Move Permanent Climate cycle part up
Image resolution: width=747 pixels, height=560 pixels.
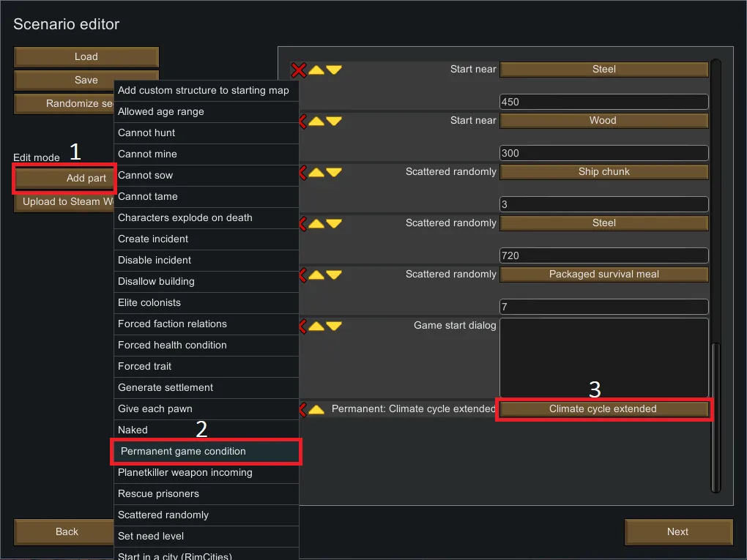click(316, 408)
